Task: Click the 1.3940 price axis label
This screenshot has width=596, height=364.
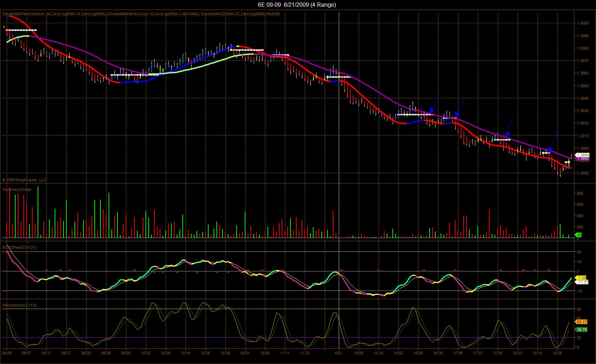Action: [x=583, y=98]
